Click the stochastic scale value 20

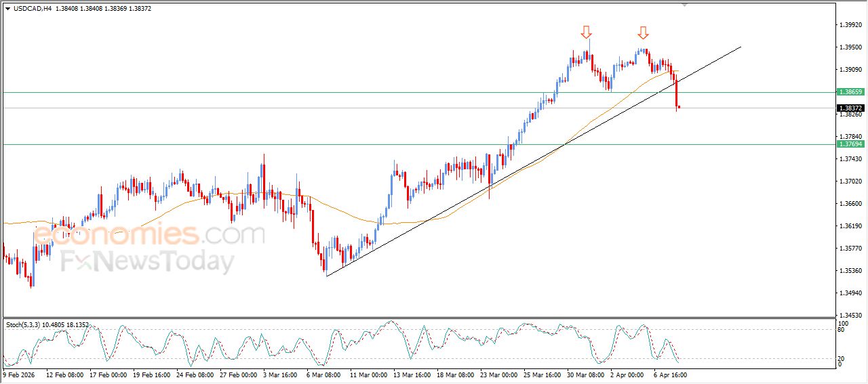(842, 358)
